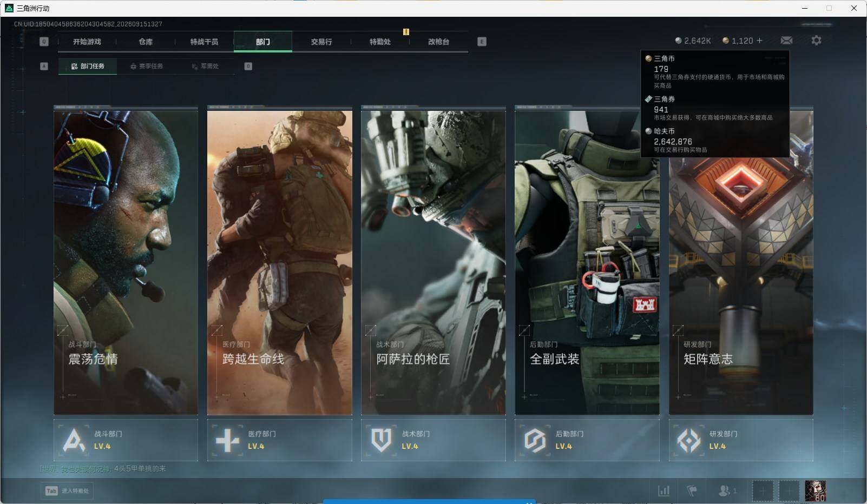Open the 战术部门 LV.4 button
The image size is (867, 504).
tap(433, 440)
